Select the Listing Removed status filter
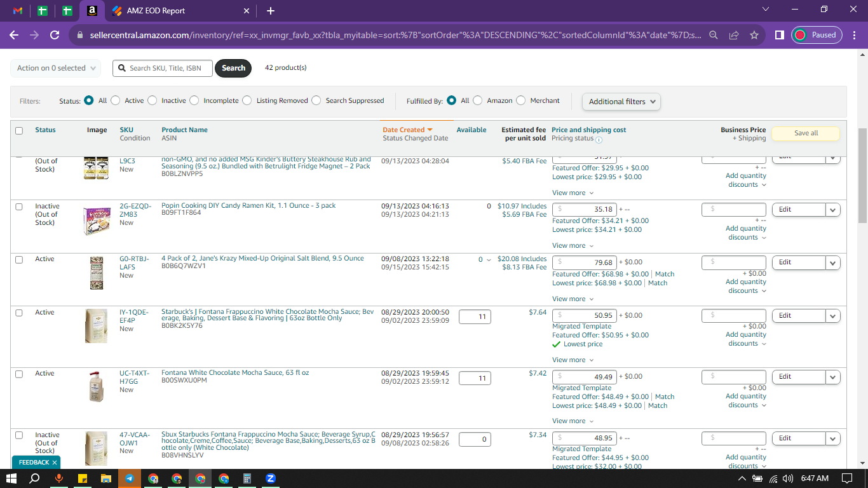Viewport: 868px width, 488px height. (248, 100)
